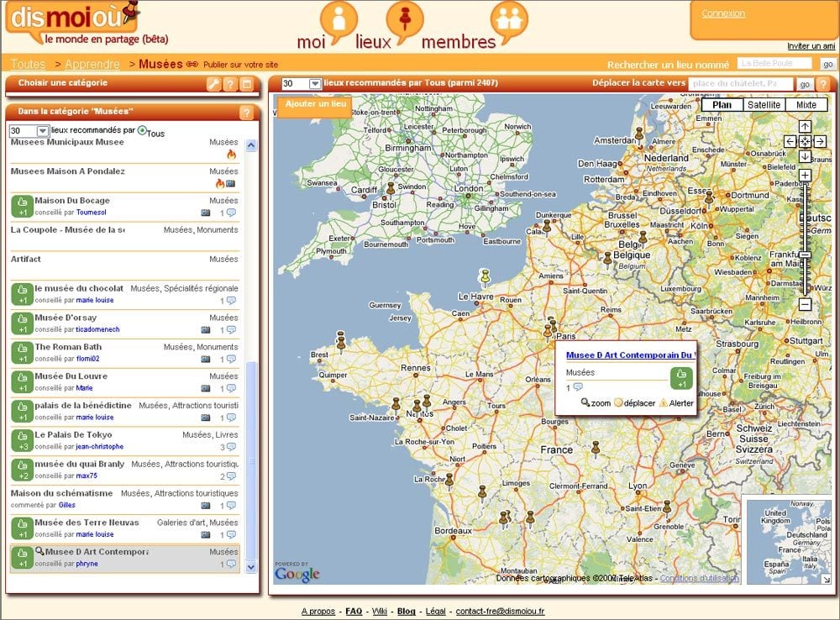Go to the Toutes breadcrumb
This screenshot has height=620, width=840.
click(x=28, y=64)
